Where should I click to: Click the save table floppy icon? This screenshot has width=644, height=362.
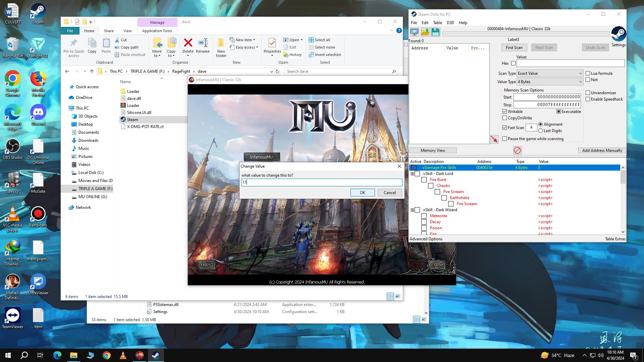click(x=435, y=32)
